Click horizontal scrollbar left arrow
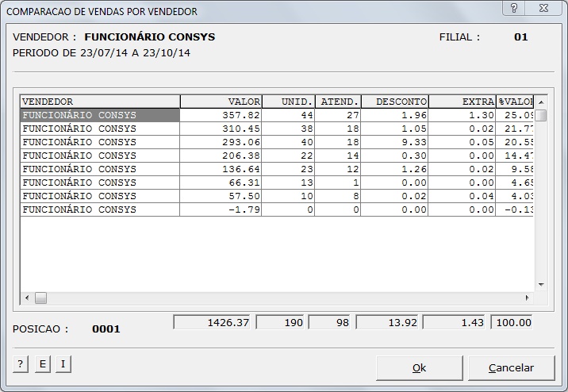This screenshot has width=568, height=392. click(x=27, y=298)
